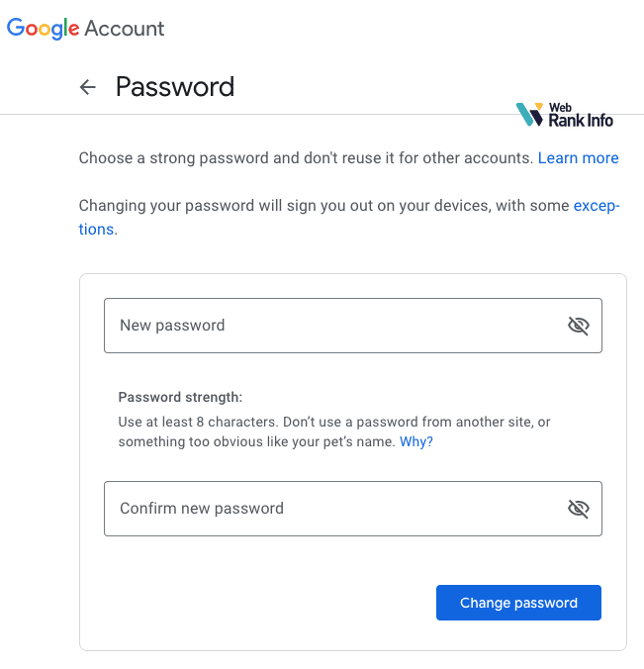Image resolution: width=644 pixels, height=669 pixels.
Task: Click the Account text in header
Action: pos(125,28)
